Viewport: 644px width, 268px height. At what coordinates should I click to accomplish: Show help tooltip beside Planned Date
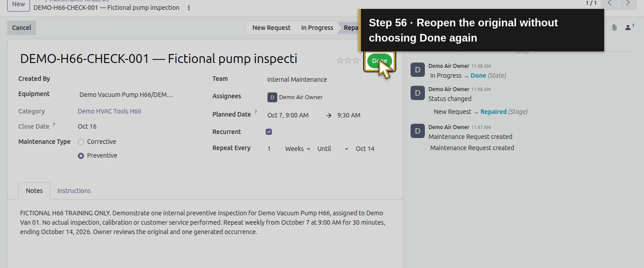tap(256, 113)
